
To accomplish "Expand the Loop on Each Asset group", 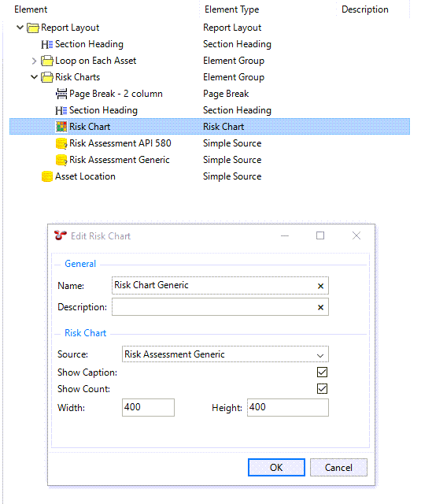I will 34,61.
